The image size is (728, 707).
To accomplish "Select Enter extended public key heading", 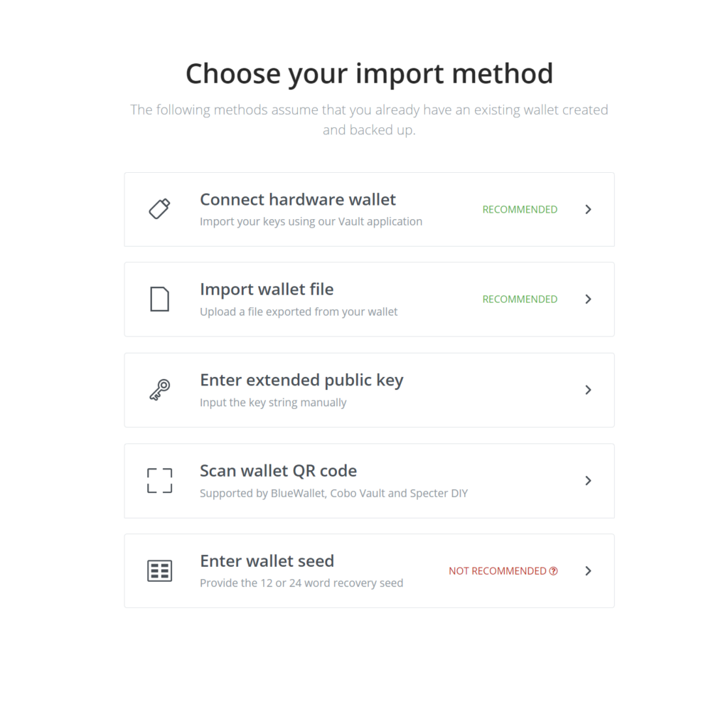I will click(301, 381).
